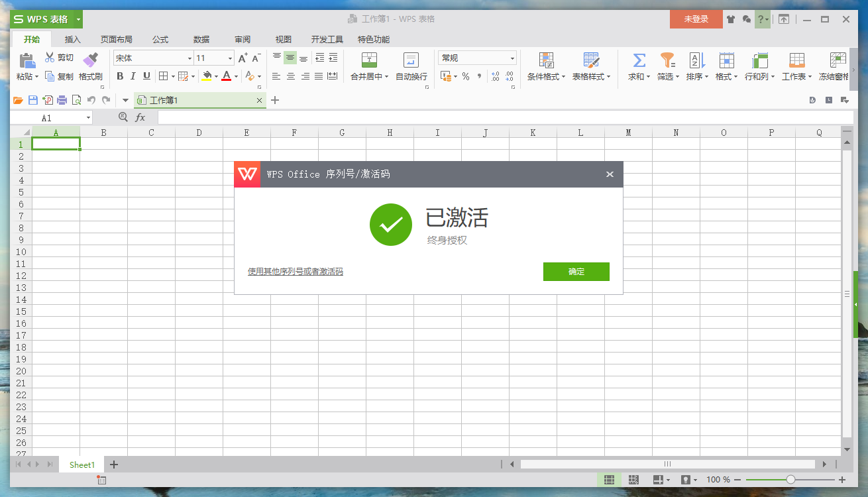Increase font size with the A+ icon
This screenshot has height=497, width=868.
[243, 58]
